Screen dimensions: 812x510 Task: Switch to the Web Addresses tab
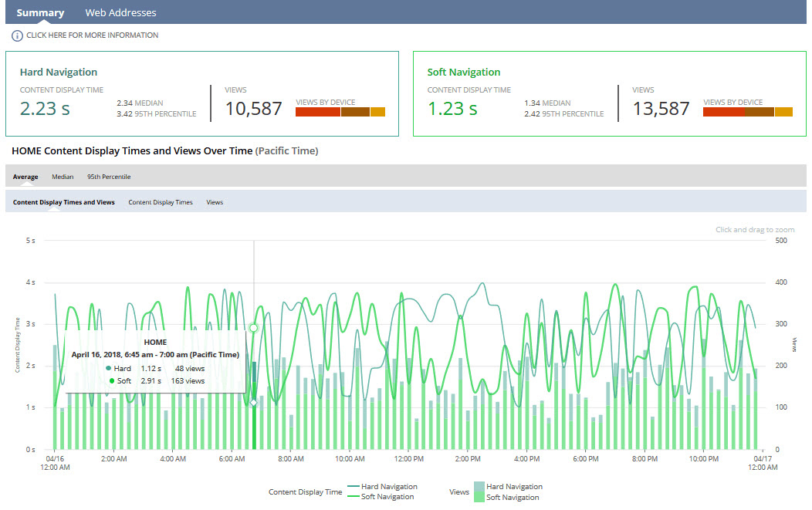click(120, 12)
